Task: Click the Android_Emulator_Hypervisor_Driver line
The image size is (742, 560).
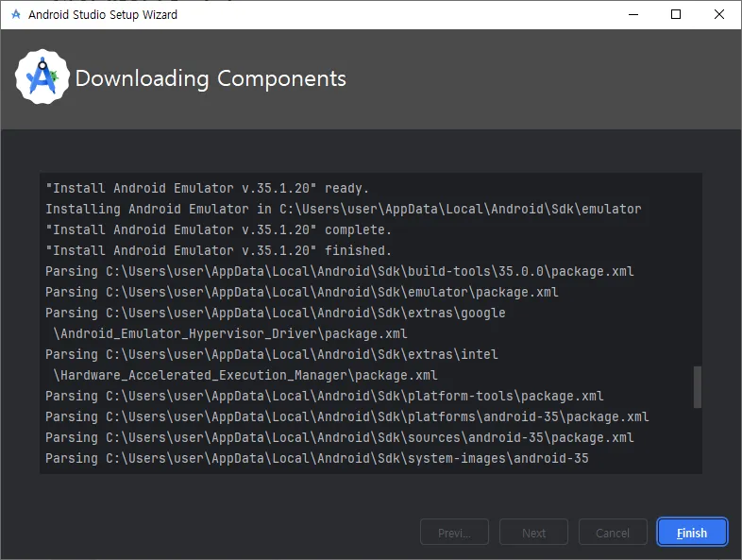Action: [x=229, y=333]
